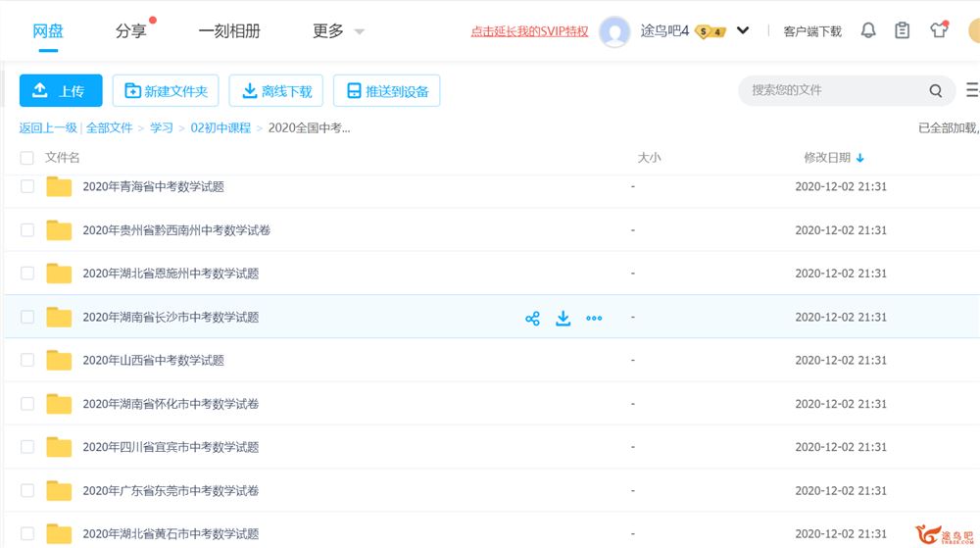Click the username 途鸟吧4
Viewport: 980px width, 548px height.
pyautogui.click(x=664, y=30)
